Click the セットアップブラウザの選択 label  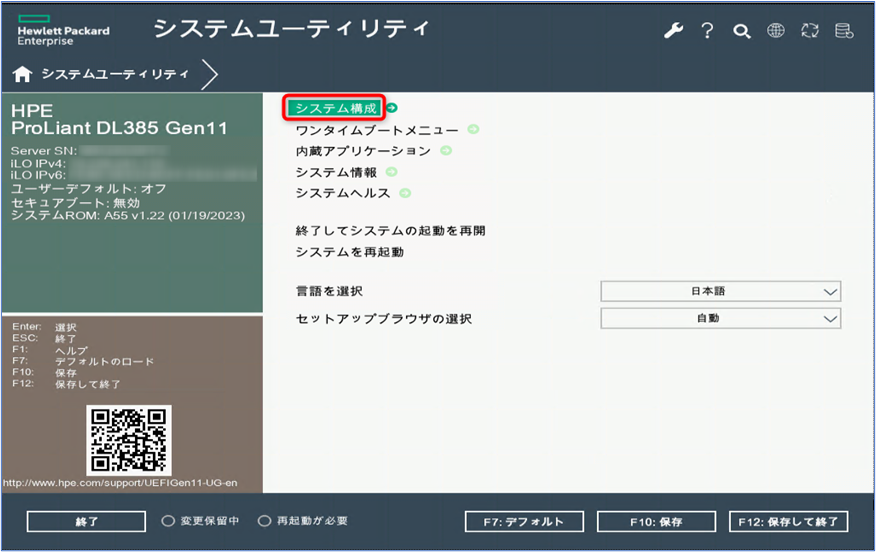(384, 318)
